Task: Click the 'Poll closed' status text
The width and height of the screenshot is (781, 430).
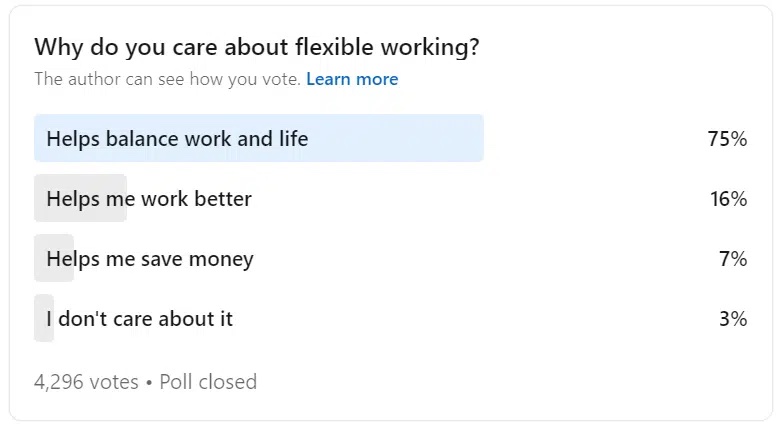Action: tap(208, 382)
